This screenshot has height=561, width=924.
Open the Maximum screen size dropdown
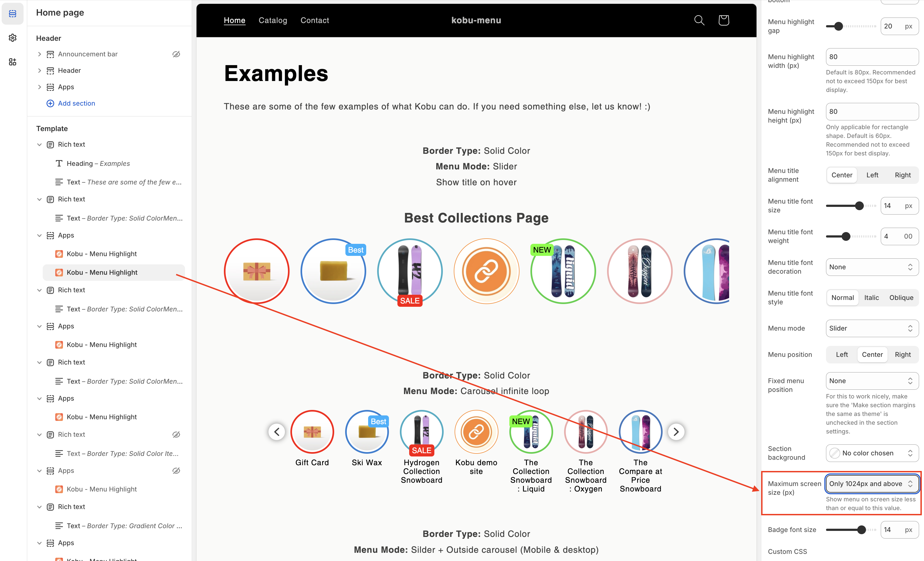pyautogui.click(x=871, y=484)
